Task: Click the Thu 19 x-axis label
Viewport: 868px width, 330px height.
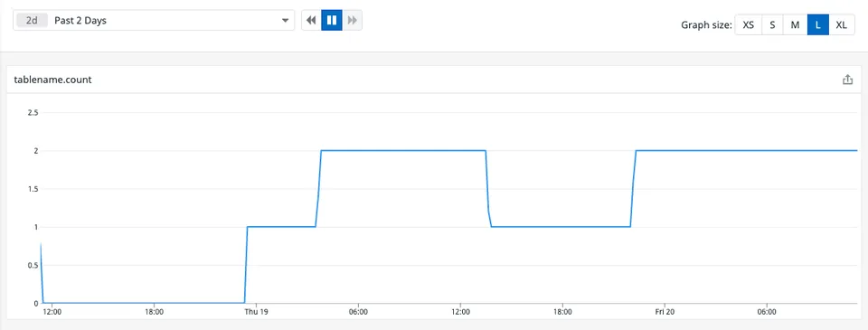Action: [x=256, y=312]
